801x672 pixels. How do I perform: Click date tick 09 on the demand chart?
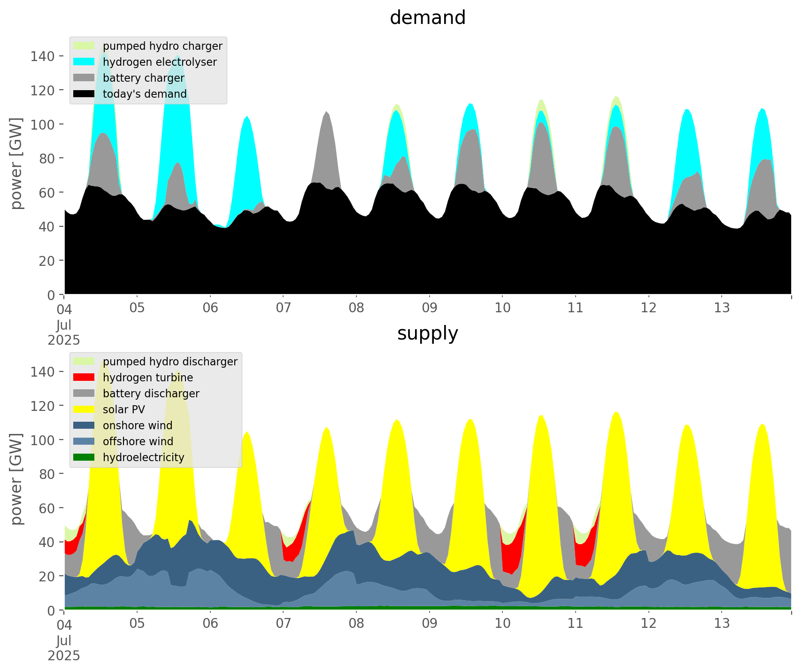pyautogui.click(x=429, y=308)
